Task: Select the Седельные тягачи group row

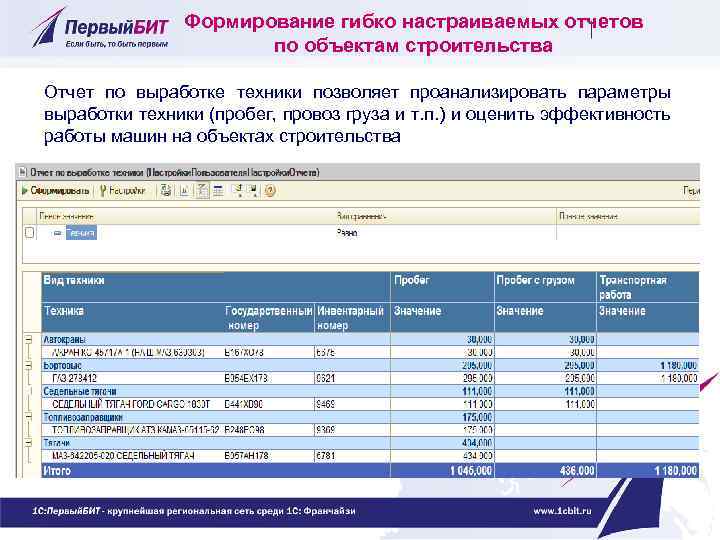Action: coord(370,391)
